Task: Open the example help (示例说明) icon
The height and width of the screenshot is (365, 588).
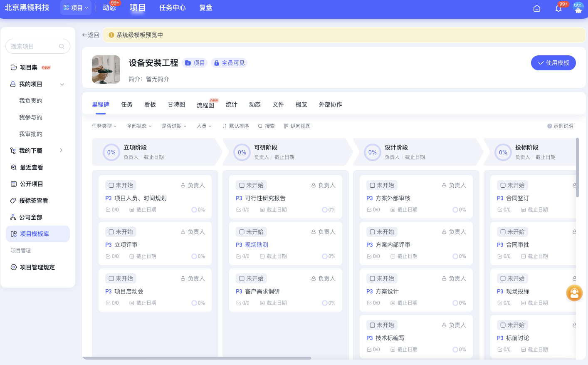Action: click(550, 126)
